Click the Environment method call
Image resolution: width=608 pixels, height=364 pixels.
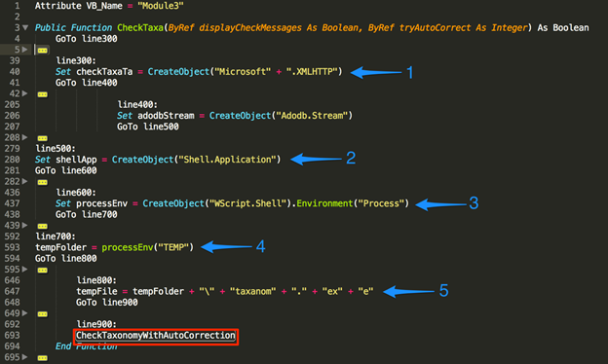point(324,203)
